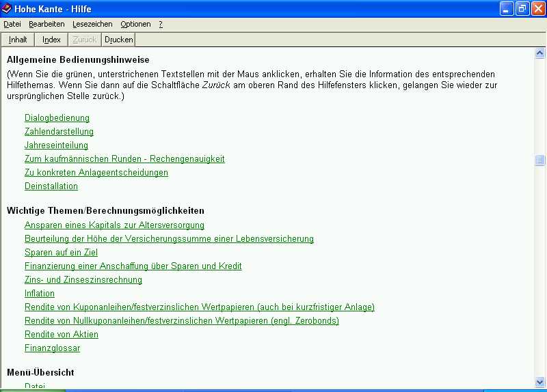Open the Bearbeiten menu
The width and height of the screenshot is (547, 392).
click(x=46, y=24)
